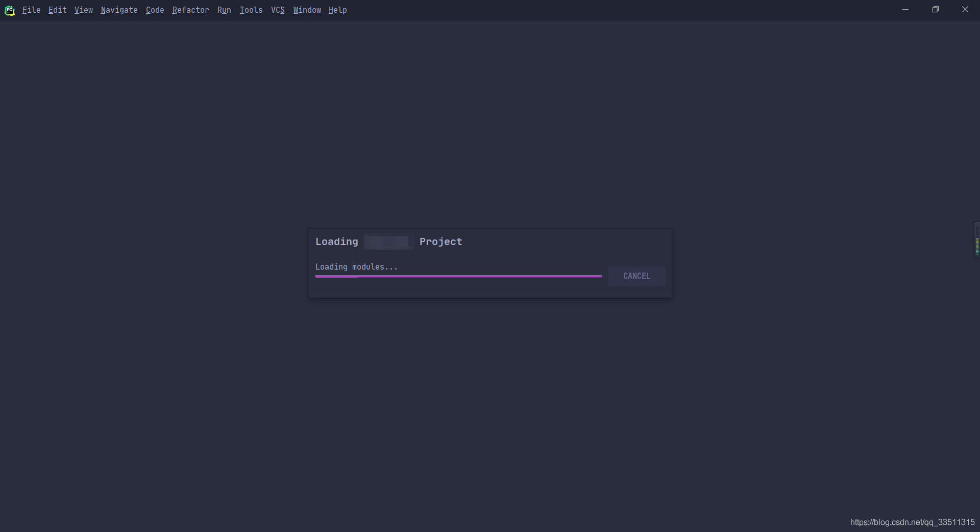Open the Refactor menu
This screenshot has height=532, width=980.
coord(190,10)
